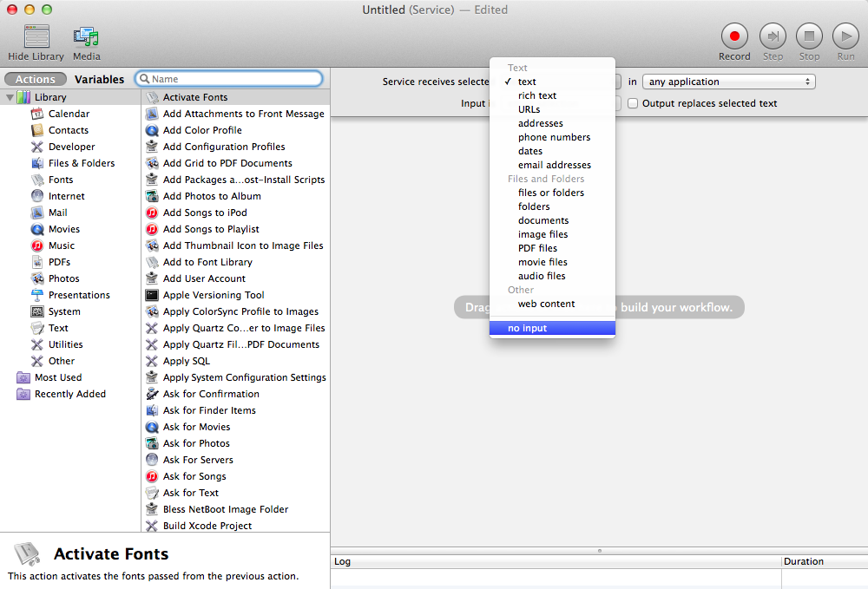Image resolution: width=868 pixels, height=589 pixels.
Task: Select the Fonts category icon
Action: (x=37, y=180)
